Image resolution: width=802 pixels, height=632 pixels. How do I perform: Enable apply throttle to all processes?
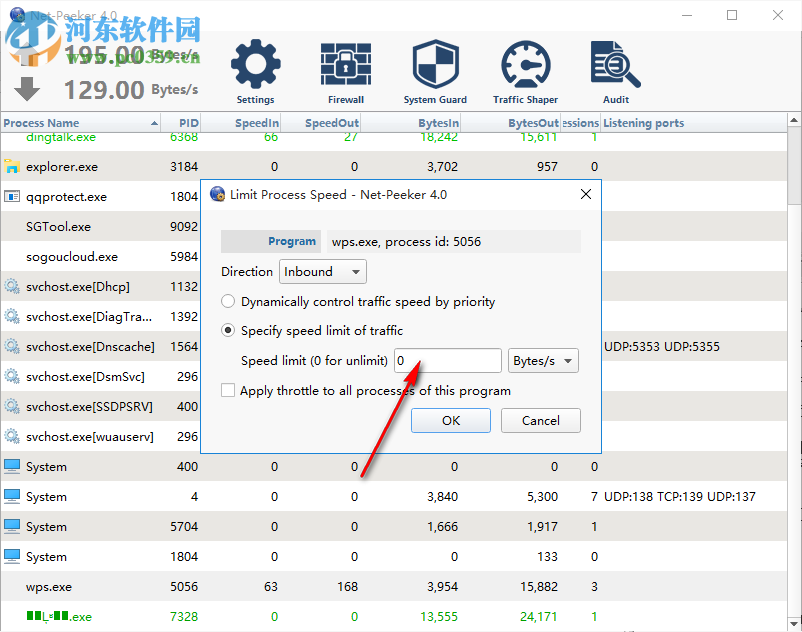tap(228, 390)
